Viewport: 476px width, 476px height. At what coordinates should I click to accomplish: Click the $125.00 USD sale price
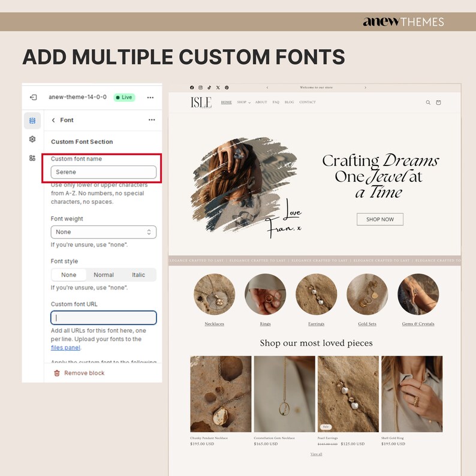[353, 444]
